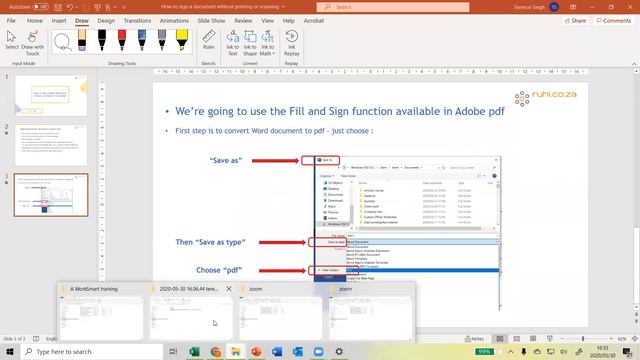Open Outlook from the taskbar
The image size is (640, 360).
tap(298, 351)
